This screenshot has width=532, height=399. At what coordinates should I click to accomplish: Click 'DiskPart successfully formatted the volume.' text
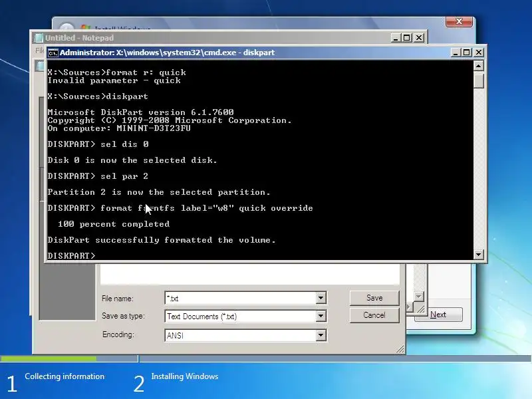162,240
